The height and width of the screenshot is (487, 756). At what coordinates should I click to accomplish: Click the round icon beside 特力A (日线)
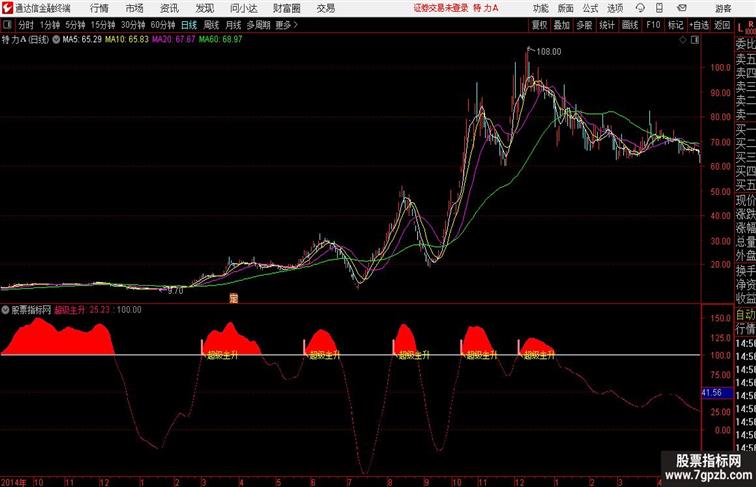pyautogui.click(x=56, y=40)
